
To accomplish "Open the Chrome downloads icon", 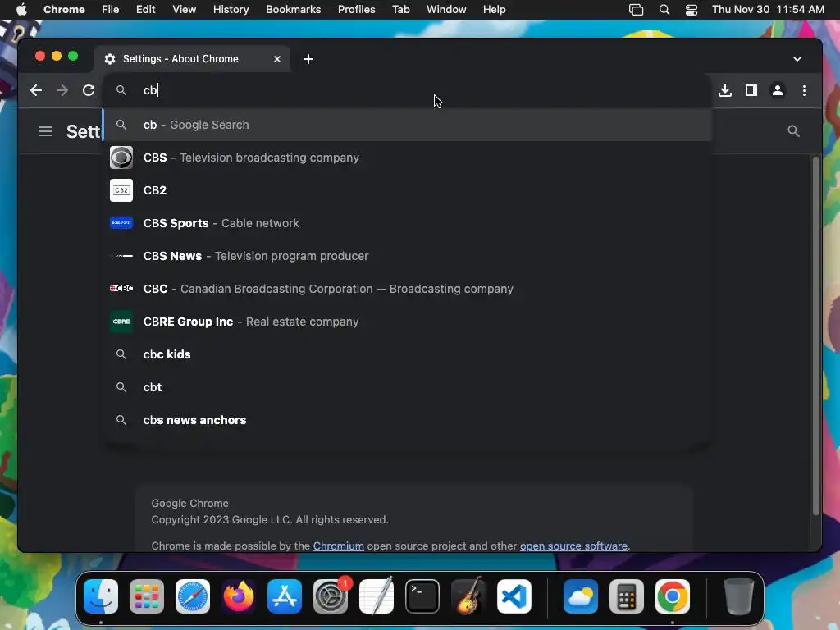I will point(725,90).
